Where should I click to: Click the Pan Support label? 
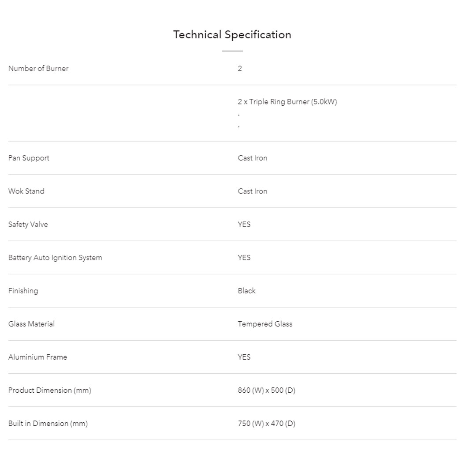pyautogui.click(x=29, y=158)
